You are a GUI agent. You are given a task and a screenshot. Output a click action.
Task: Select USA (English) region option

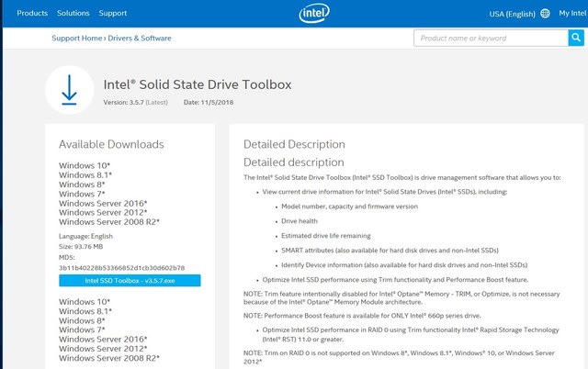coord(512,14)
